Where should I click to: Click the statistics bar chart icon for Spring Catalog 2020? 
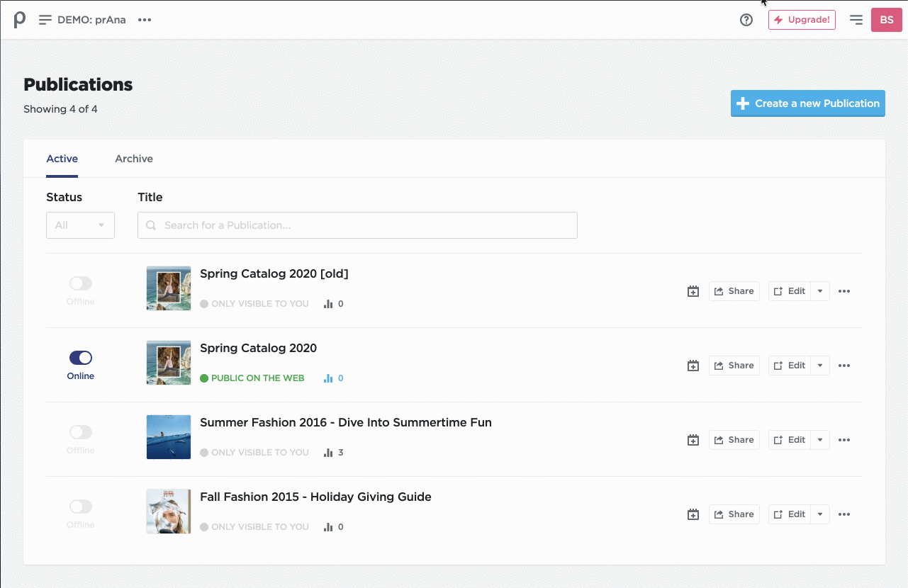click(x=328, y=378)
